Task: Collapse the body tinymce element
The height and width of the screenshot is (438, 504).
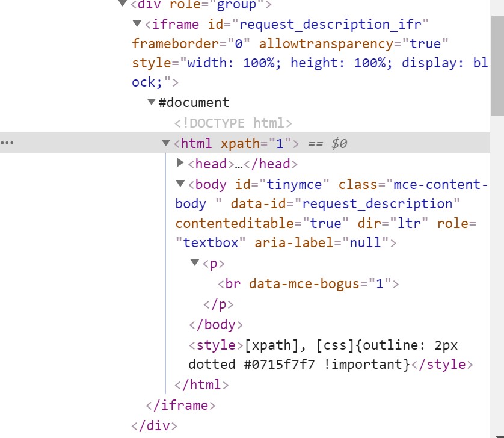Action: [x=180, y=184]
